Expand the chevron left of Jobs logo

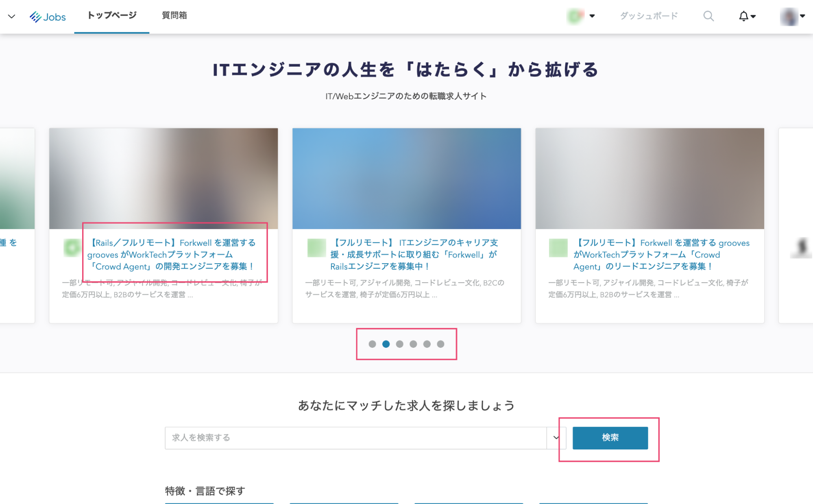click(11, 17)
